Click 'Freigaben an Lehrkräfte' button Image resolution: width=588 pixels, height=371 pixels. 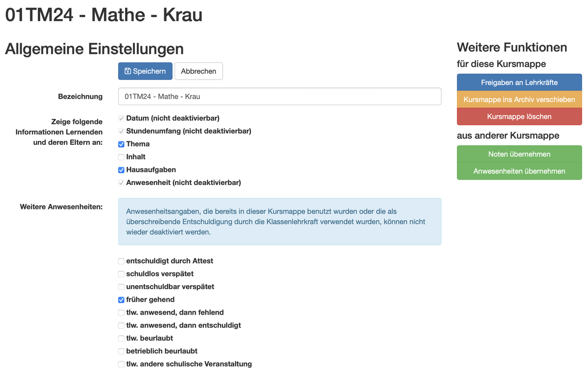[x=519, y=82]
